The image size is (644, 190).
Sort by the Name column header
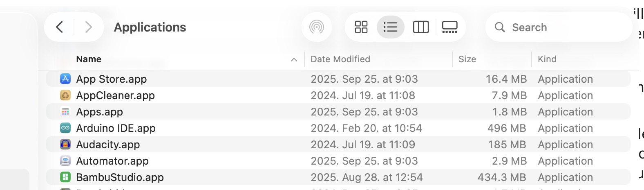point(89,59)
